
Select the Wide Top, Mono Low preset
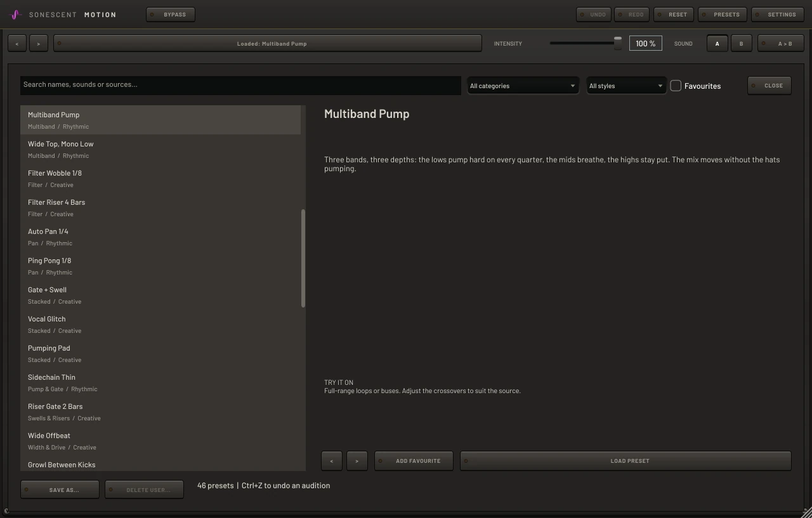click(x=160, y=149)
